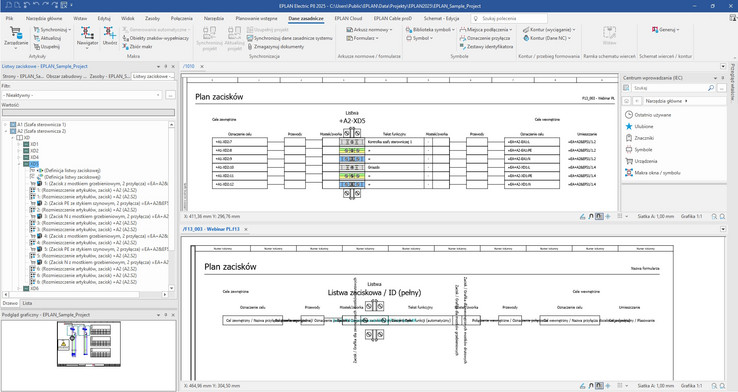Expand A1 Szafa sterownicza 1 node
The image size is (738, 392).
6,125
